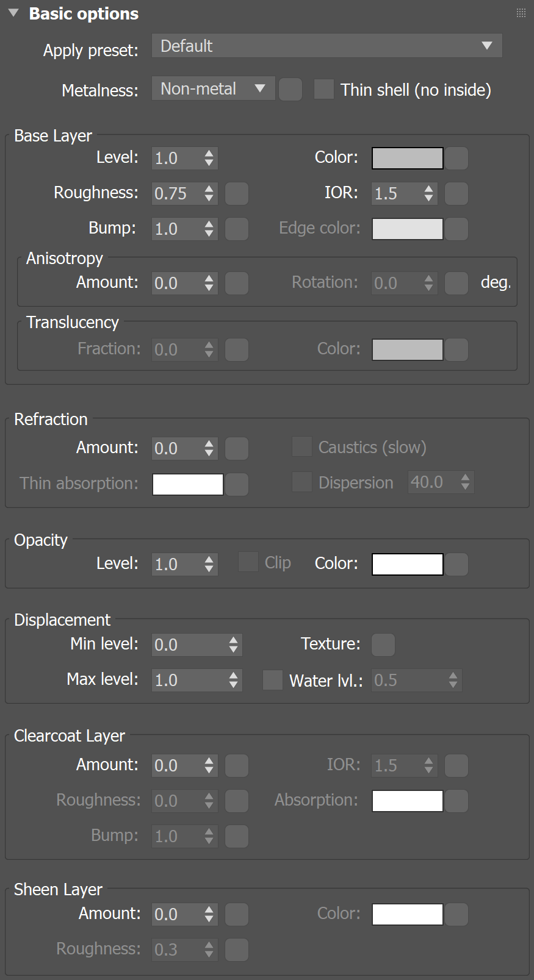Click the Refraction Amount map slot
Image resolution: width=534 pixels, height=980 pixels.
tap(237, 449)
